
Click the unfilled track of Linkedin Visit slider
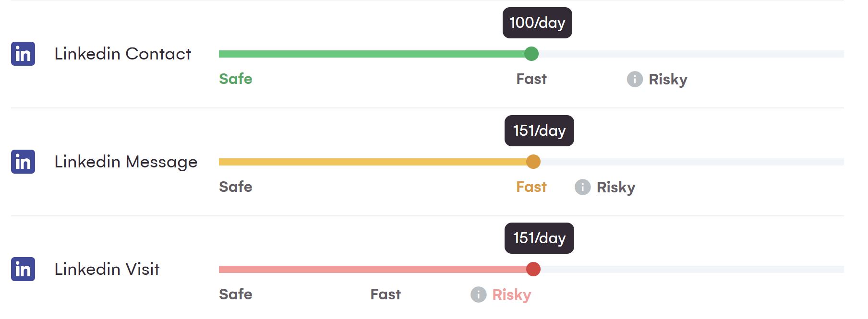tap(691, 269)
